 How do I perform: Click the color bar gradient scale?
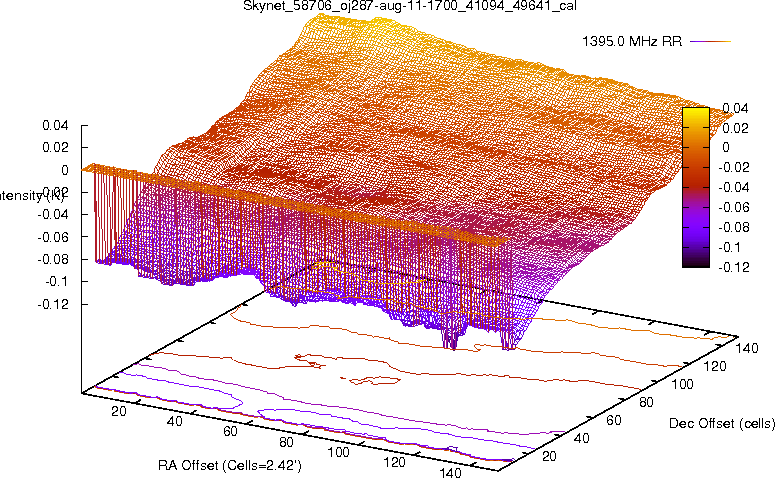tap(695, 187)
